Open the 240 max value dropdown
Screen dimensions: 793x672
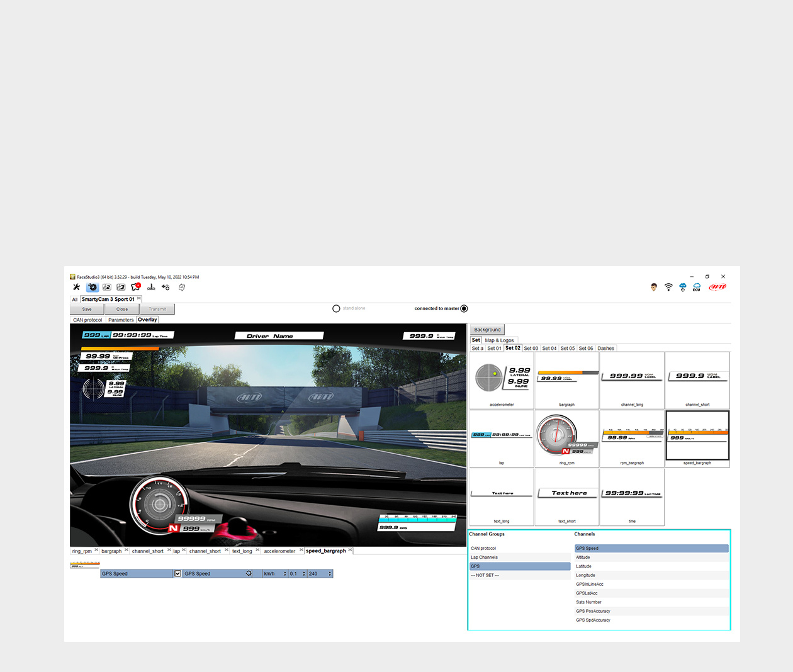(x=320, y=573)
